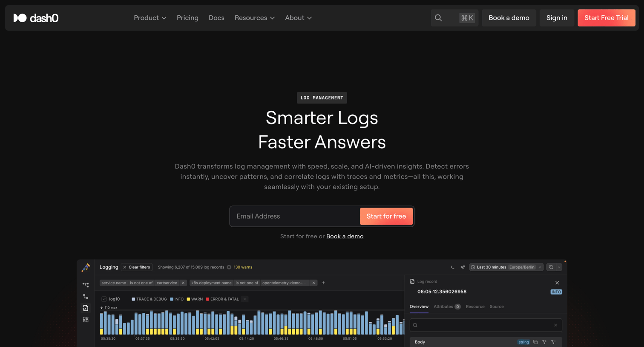Focus the Email Address field

(x=295, y=216)
